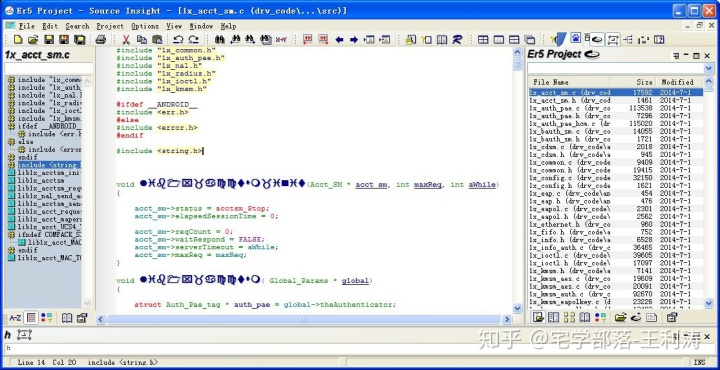Click project list scroll down arrow
The width and height of the screenshot is (720, 370).
(709, 303)
